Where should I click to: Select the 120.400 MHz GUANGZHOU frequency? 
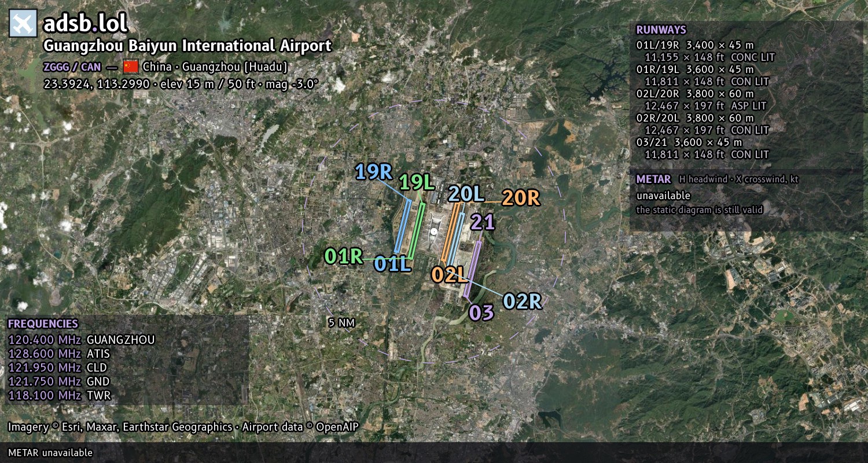[82, 340]
